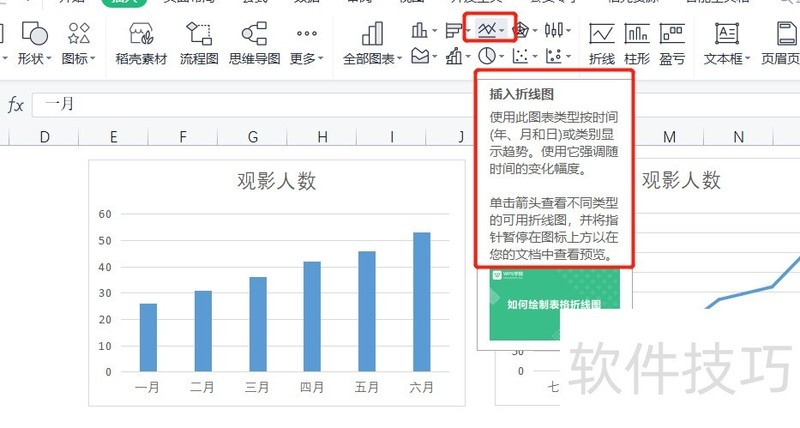Expand the column chart type arrow
The height and width of the screenshot is (428, 800).
tap(435, 31)
